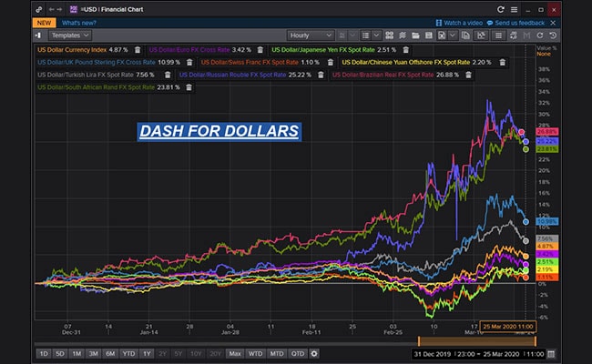The height and width of the screenshot is (364, 592).
Task: Remove US Dollar Currency Index series
Action: pyautogui.click(x=138, y=50)
